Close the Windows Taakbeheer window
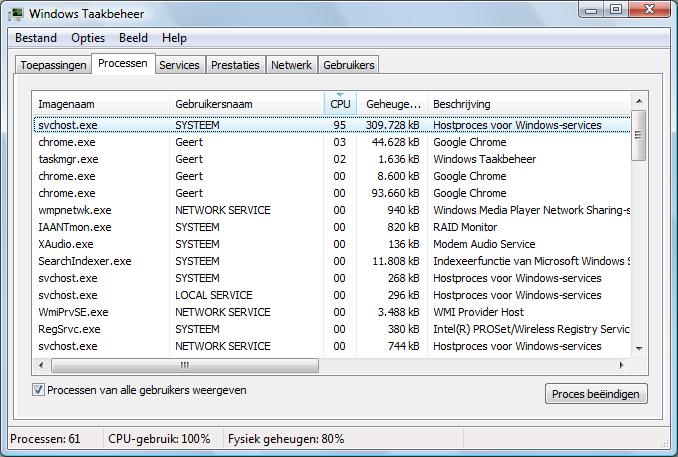The height and width of the screenshot is (457, 678). [x=649, y=10]
